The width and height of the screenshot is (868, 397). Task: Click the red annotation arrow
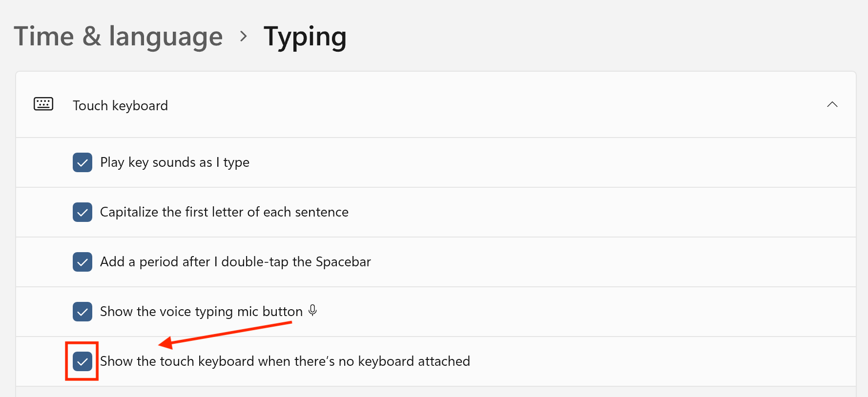click(x=225, y=336)
